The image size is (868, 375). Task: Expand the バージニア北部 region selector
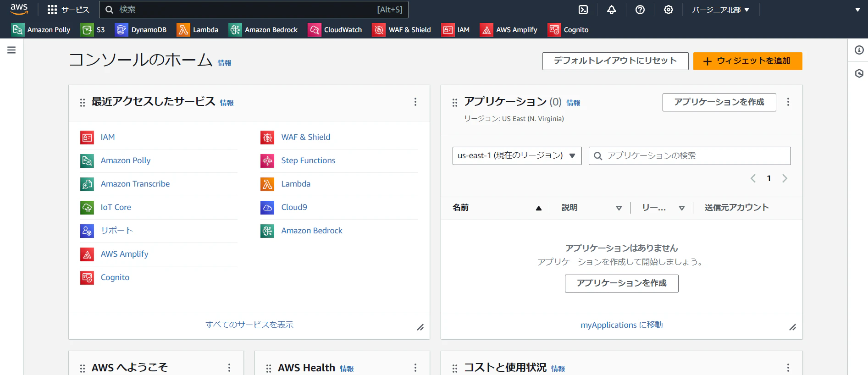tap(720, 10)
